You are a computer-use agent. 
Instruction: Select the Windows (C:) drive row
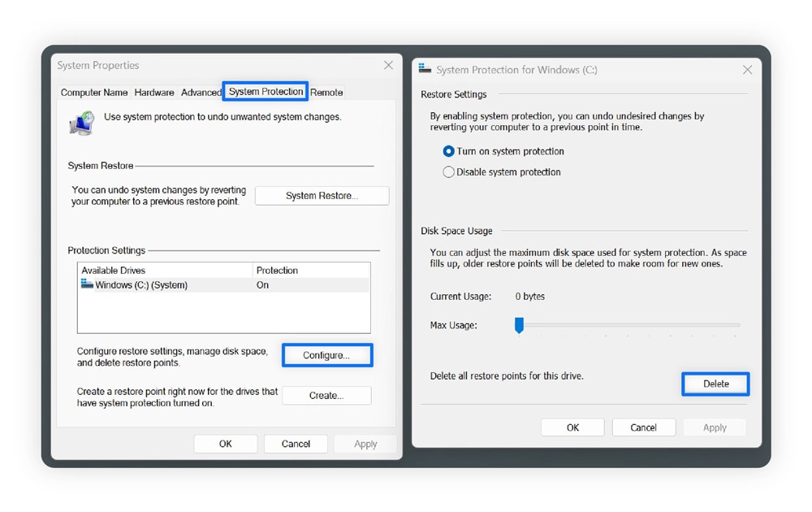point(162,284)
